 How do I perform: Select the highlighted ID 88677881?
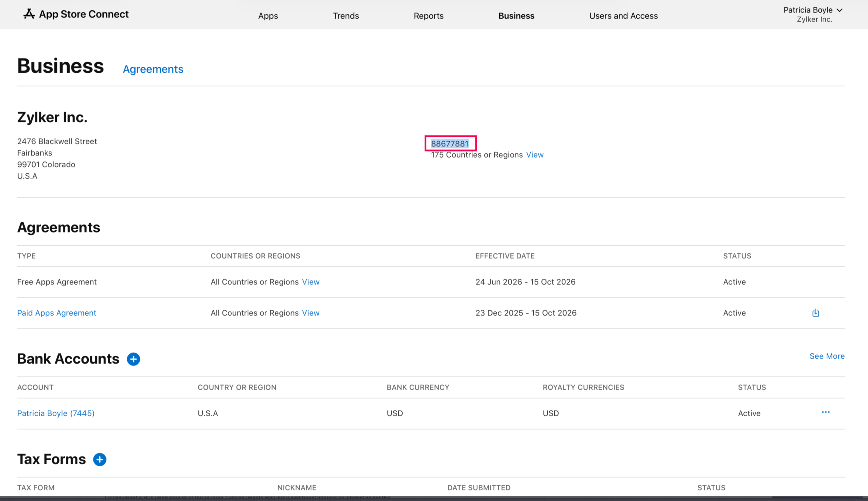point(450,144)
